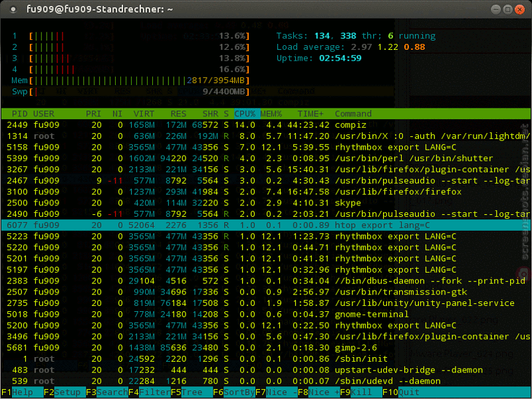Select the unity-panel-service process row

pyautogui.click(x=266, y=303)
